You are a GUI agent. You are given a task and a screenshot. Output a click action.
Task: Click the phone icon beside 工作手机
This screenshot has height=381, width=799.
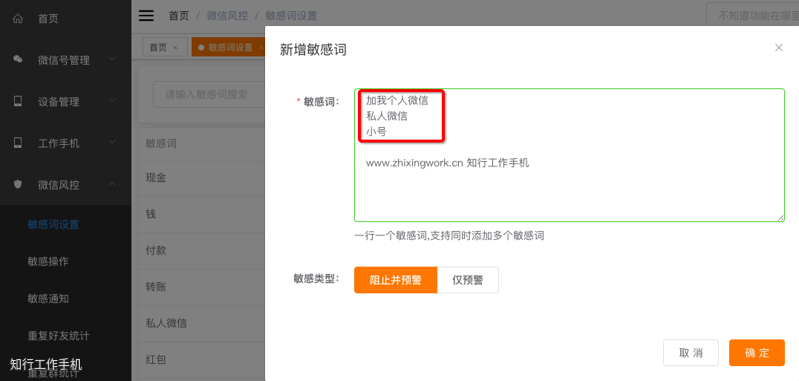click(x=18, y=143)
